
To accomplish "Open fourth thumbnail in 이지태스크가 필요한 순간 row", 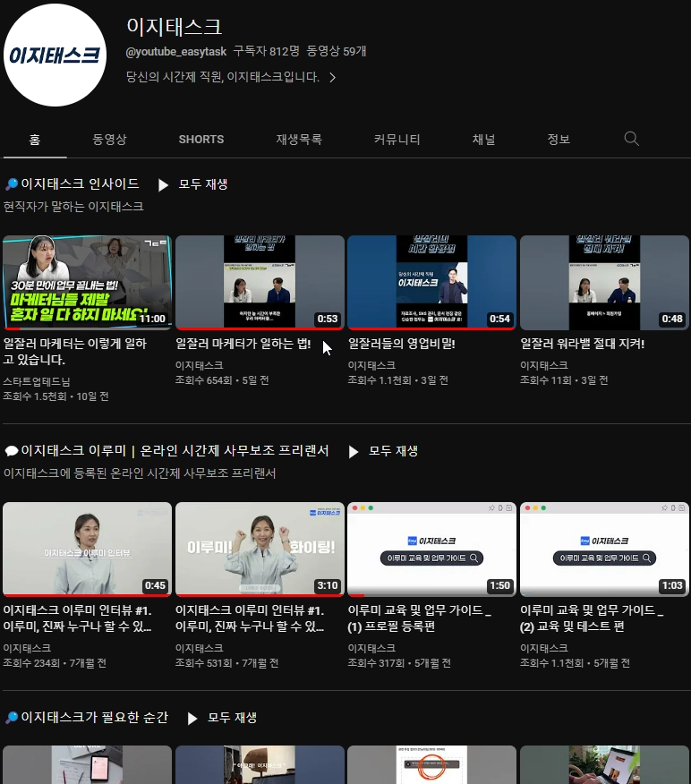I will tap(604, 765).
